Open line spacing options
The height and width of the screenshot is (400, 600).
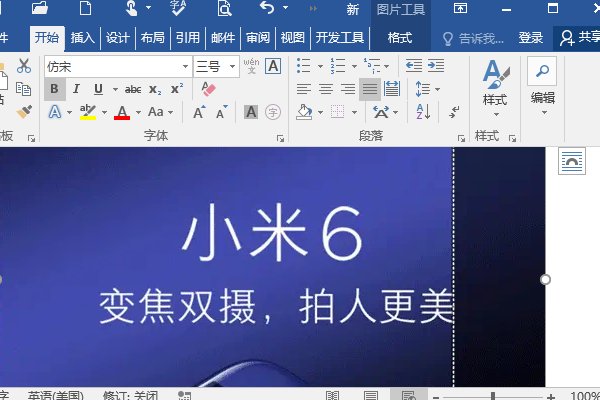point(423,89)
